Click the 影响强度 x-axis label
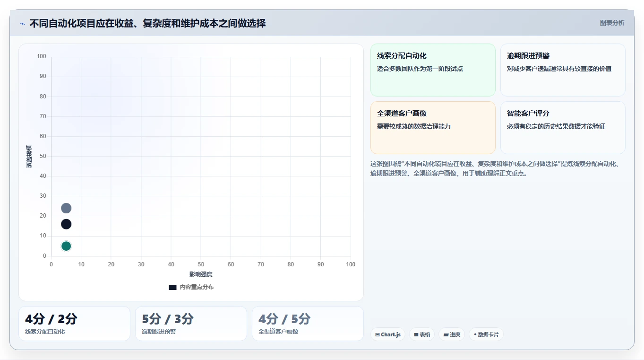Viewport: 644px width, 360px height. 201,274
